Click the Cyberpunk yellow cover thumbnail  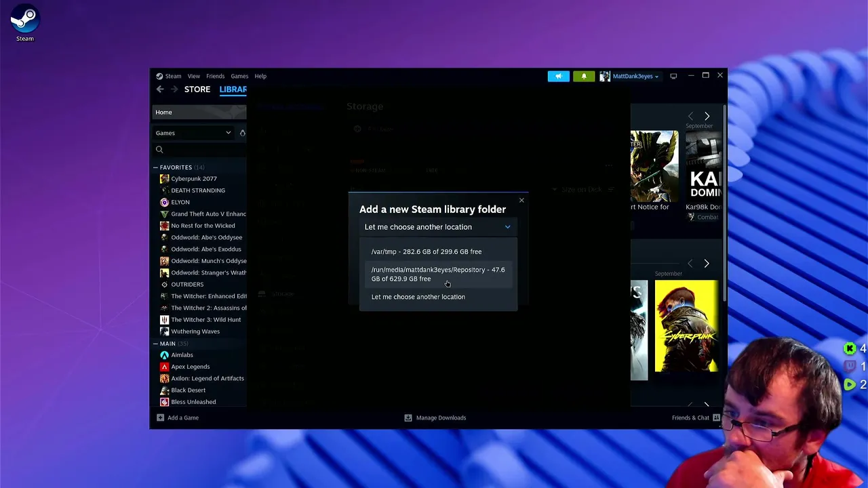click(687, 326)
